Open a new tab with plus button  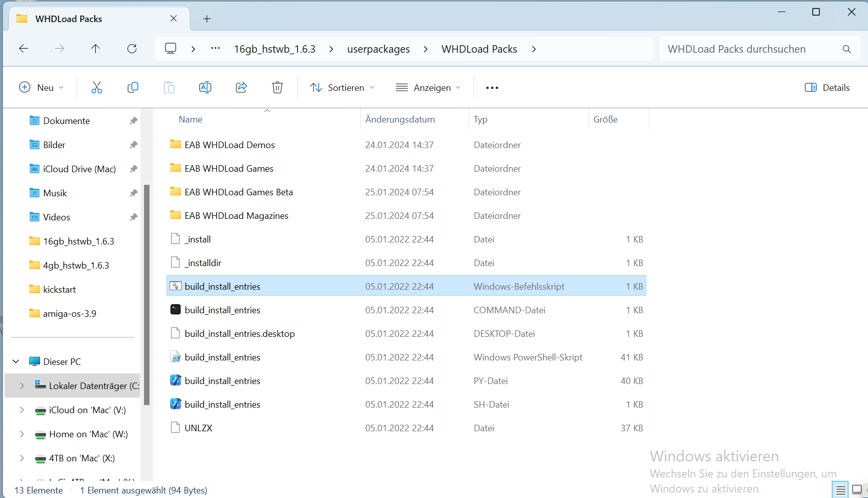(x=207, y=19)
